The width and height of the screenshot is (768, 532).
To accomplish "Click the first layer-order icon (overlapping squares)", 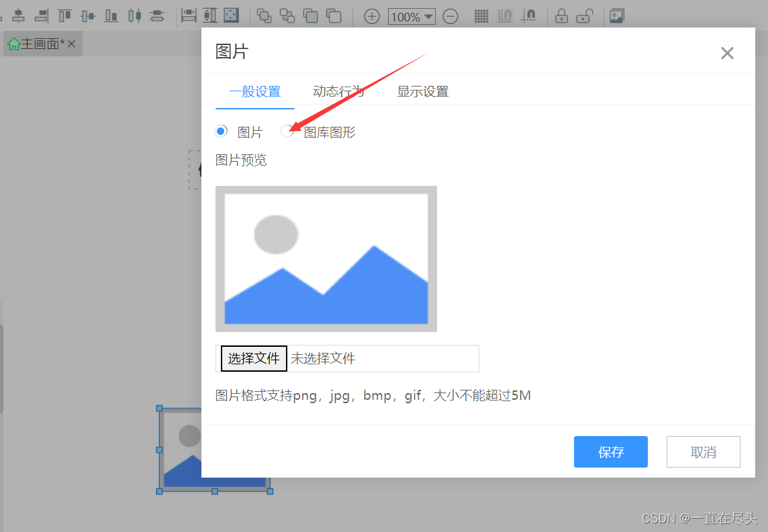I will coord(264,16).
